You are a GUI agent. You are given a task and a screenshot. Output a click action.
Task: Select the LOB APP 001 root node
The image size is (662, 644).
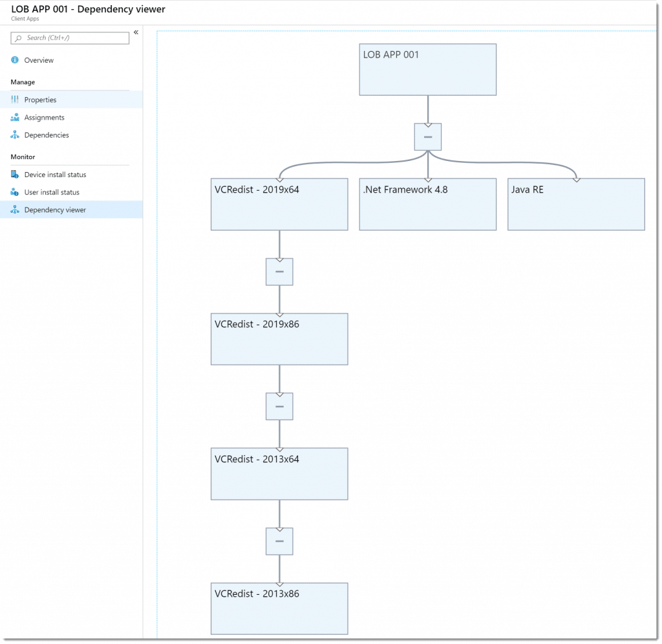pyautogui.click(x=428, y=70)
